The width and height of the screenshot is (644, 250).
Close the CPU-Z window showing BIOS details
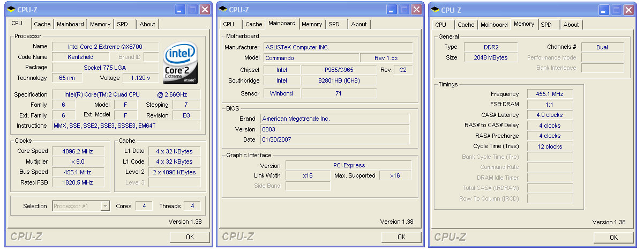[x=417, y=9]
